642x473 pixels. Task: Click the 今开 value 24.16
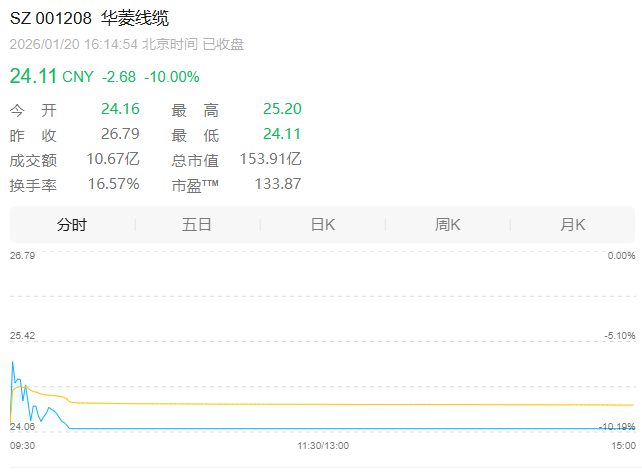[x=120, y=109]
